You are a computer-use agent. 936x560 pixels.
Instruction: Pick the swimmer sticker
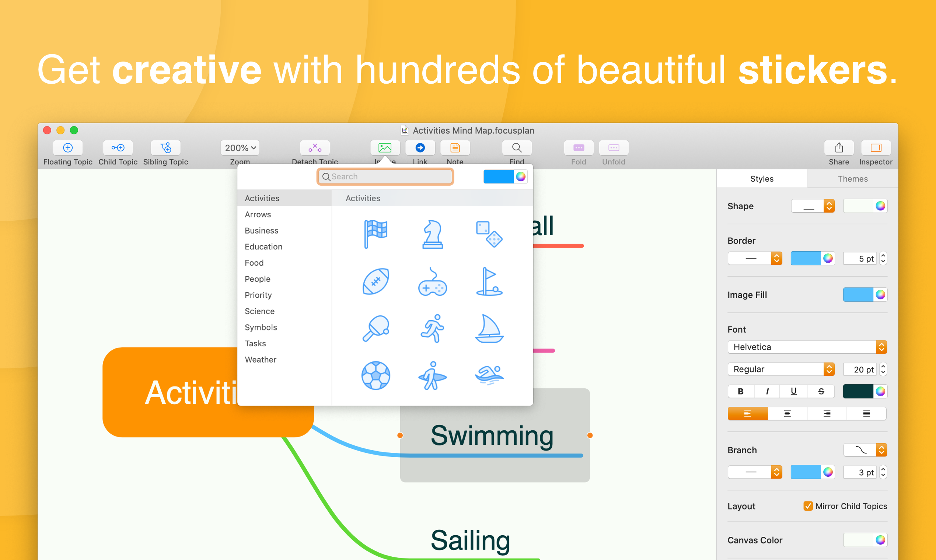pos(489,375)
